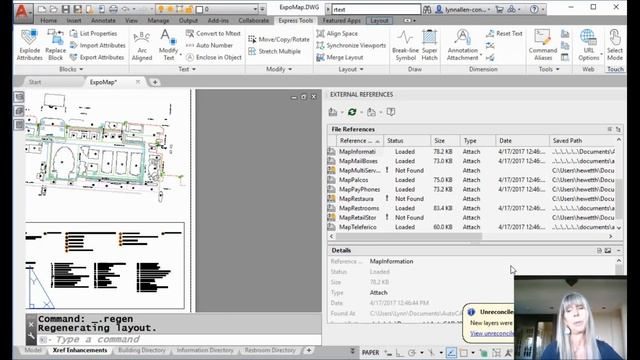Screen dimensions: 640x360
Task: Close the ExpoMap file tab
Action: pyautogui.click(x=138, y=82)
